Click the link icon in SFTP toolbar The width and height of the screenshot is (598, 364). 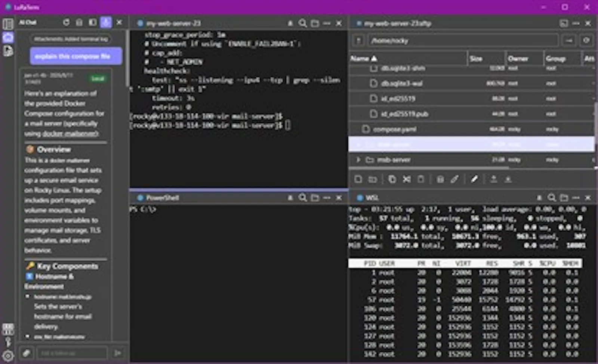click(454, 179)
